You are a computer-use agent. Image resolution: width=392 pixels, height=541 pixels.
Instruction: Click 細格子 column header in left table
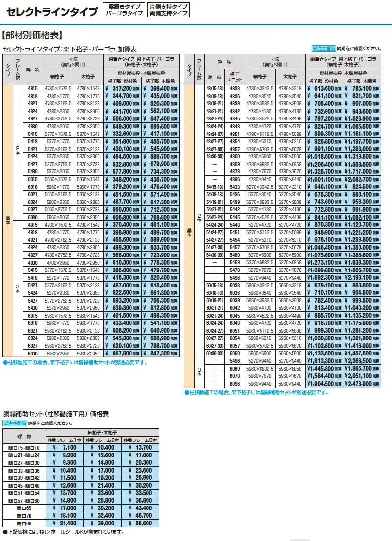(58, 77)
